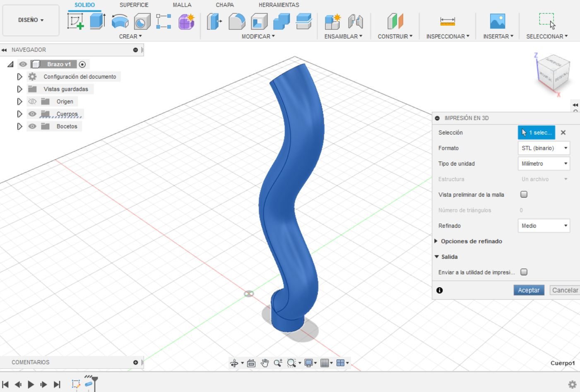Screen dimensions: 580x392
Task: Open the Formato dropdown
Action: 544,148
